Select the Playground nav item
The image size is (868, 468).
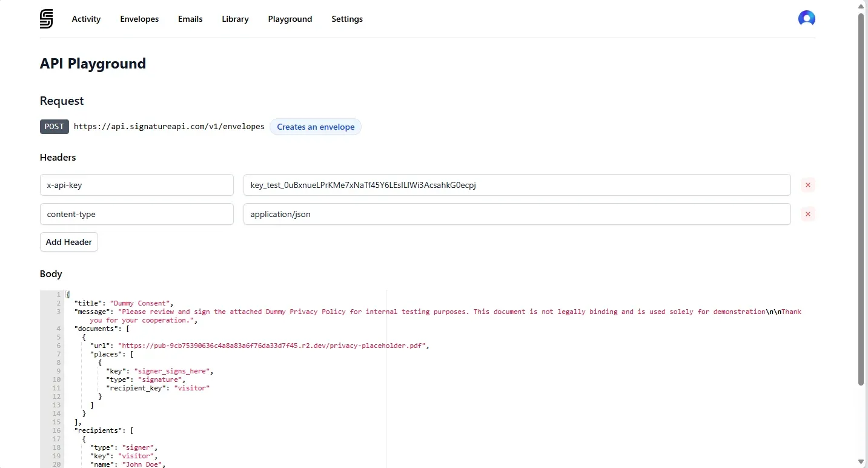(290, 19)
